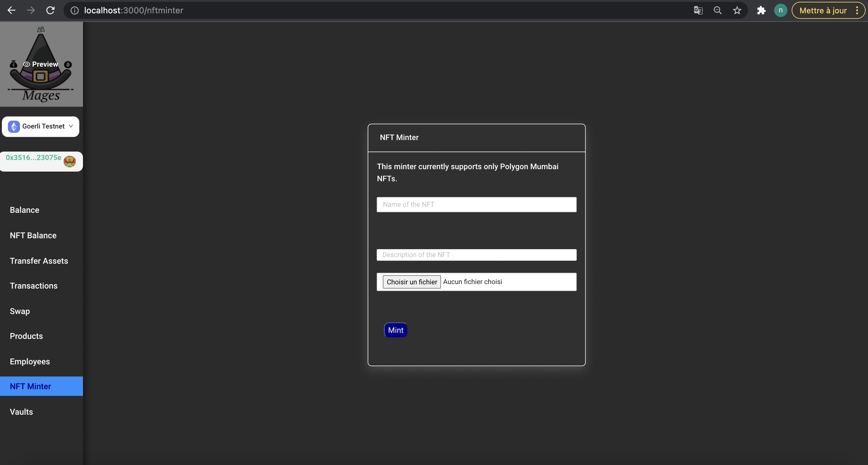Click the site info icon in address bar
The width and height of the screenshot is (868, 465).
(x=75, y=10)
